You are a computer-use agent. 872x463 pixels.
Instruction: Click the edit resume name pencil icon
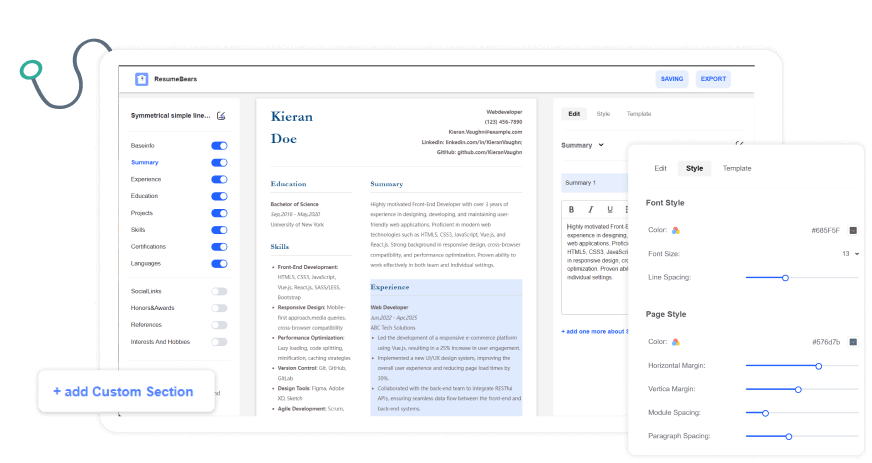pos(221,116)
